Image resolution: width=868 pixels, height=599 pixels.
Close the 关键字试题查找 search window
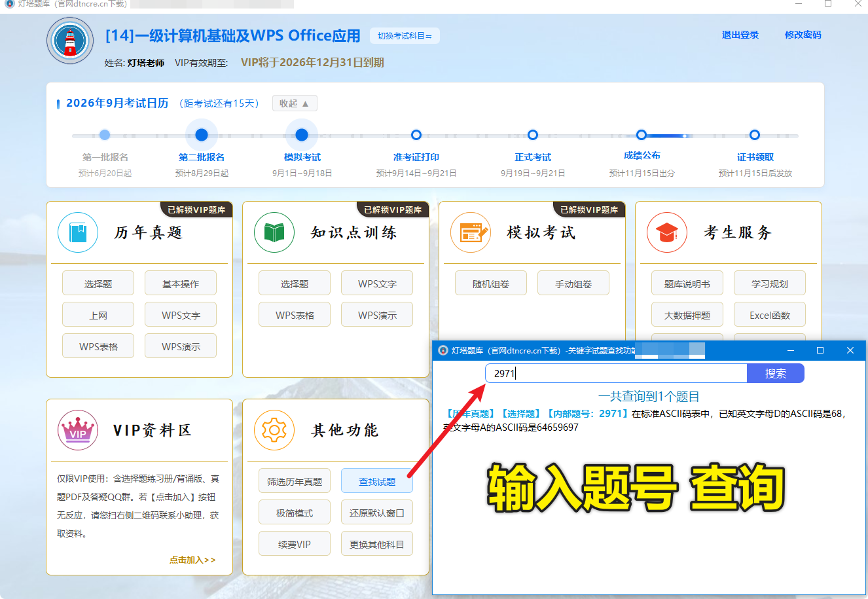(x=850, y=350)
